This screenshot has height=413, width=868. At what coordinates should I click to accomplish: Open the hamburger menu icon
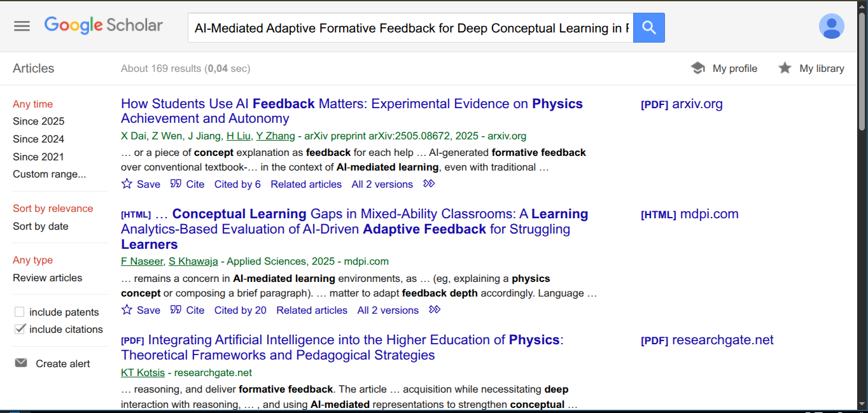22,26
